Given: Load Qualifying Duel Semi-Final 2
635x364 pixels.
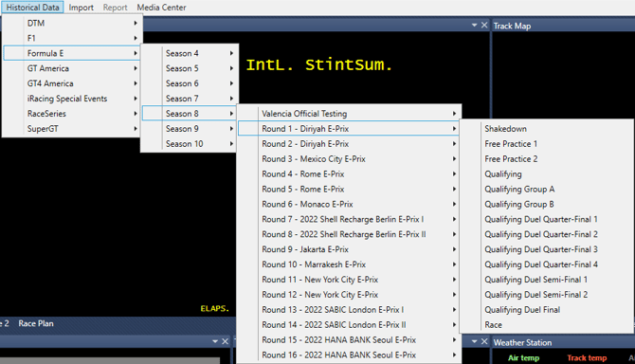Looking at the screenshot, I should click(x=546, y=295).
